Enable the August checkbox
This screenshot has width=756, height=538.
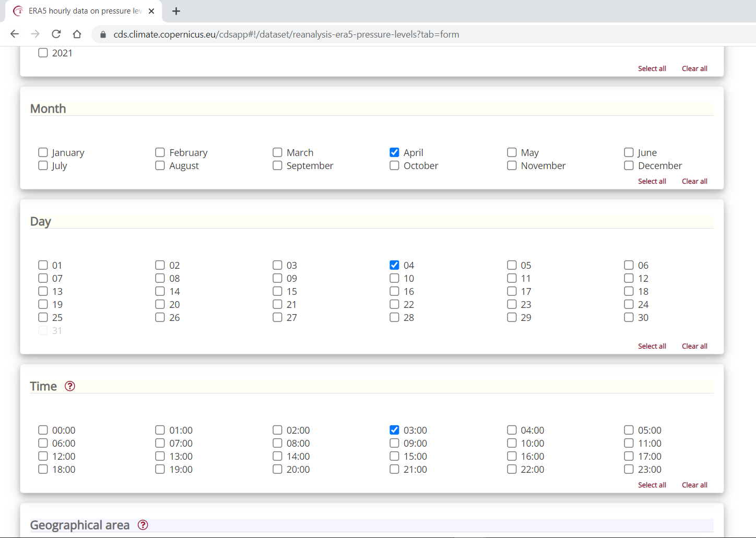pos(160,165)
